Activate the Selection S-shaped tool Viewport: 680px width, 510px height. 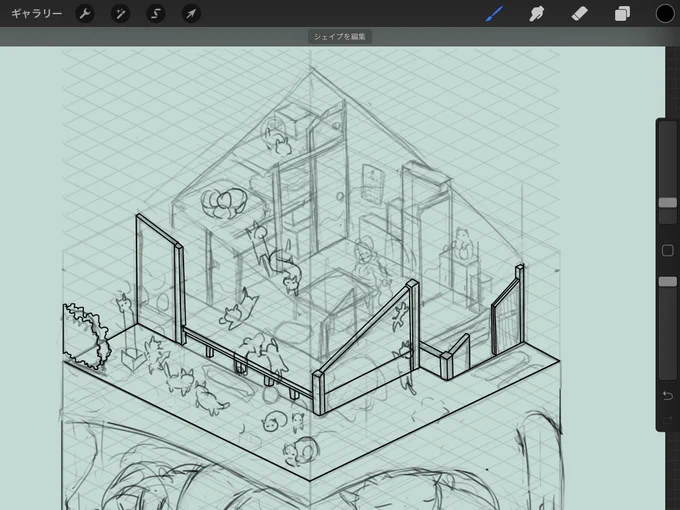click(156, 14)
